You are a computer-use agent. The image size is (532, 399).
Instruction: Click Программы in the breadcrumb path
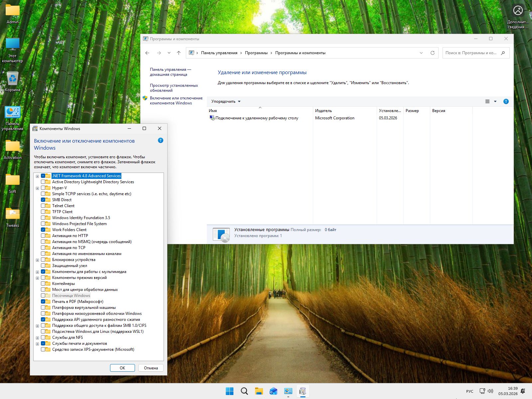pos(256,53)
